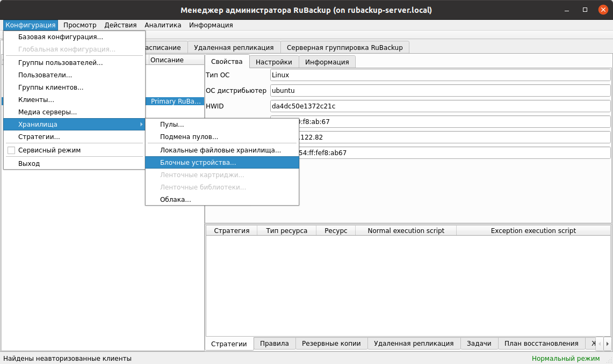Switch to the Настройки tab
The image size is (613, 364).
(273, 62)
